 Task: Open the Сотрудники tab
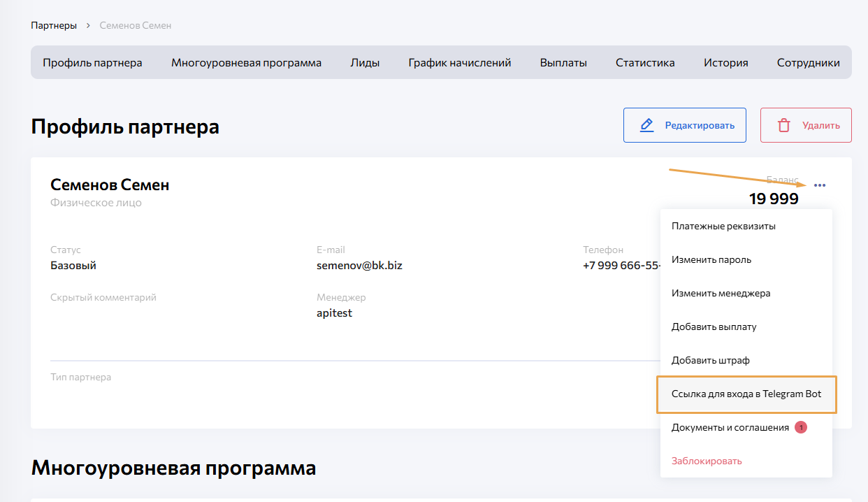(808, 62)
